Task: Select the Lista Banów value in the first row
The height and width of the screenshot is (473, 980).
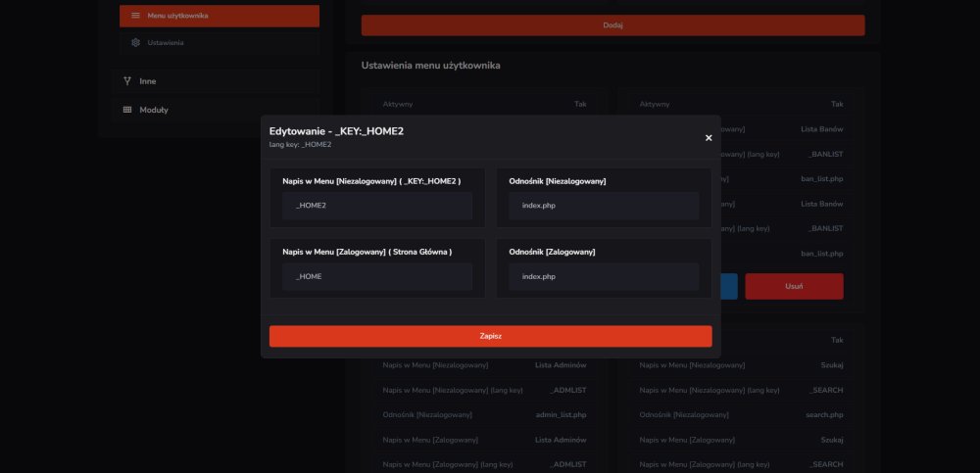Action: [x=822, y=129]
